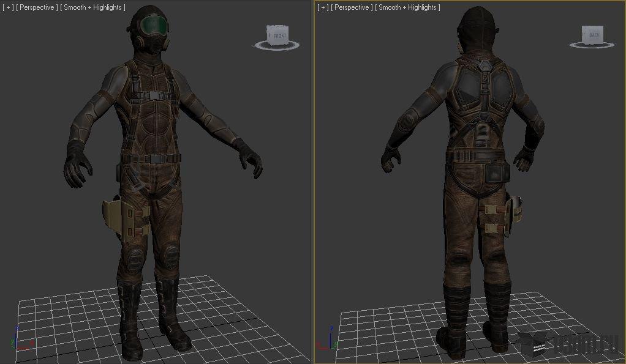The height and width of the screenshot is (364, 626).
Task: Click the BACK face of the ViewCube
Action: (x=594, y=35)
